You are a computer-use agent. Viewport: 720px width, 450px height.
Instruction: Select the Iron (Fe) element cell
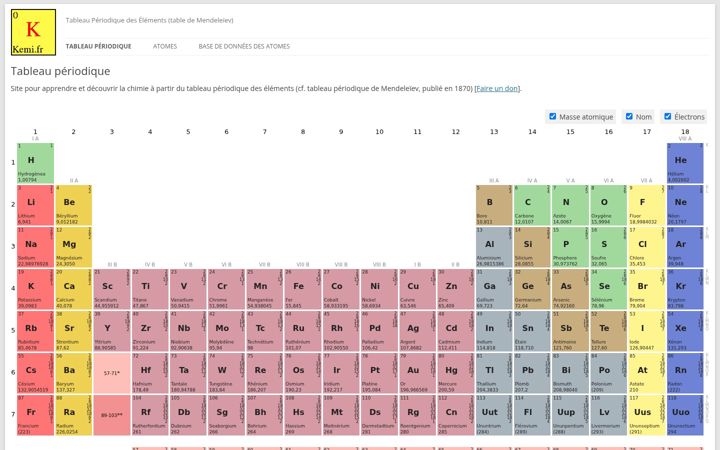click(303, 289)
